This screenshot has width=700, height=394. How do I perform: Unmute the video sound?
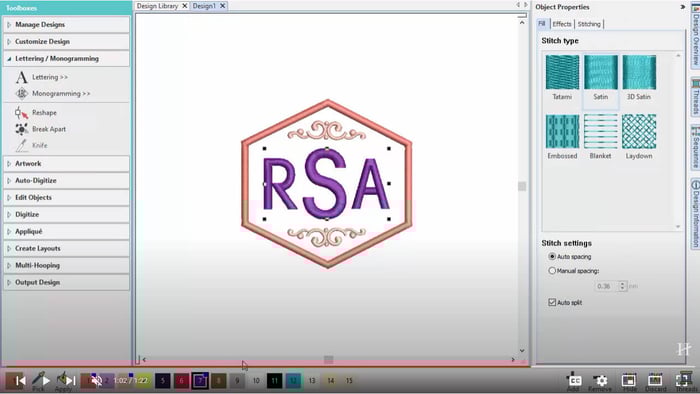click(96, 381)
